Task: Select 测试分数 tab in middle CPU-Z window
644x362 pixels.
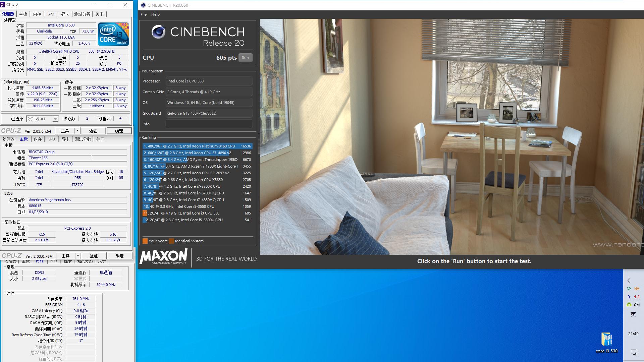Action: coord(83,139)
